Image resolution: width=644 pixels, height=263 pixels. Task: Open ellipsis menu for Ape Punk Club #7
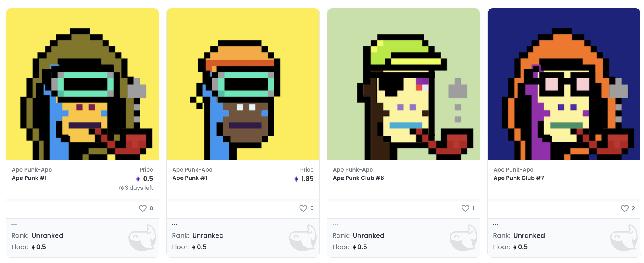496,225
